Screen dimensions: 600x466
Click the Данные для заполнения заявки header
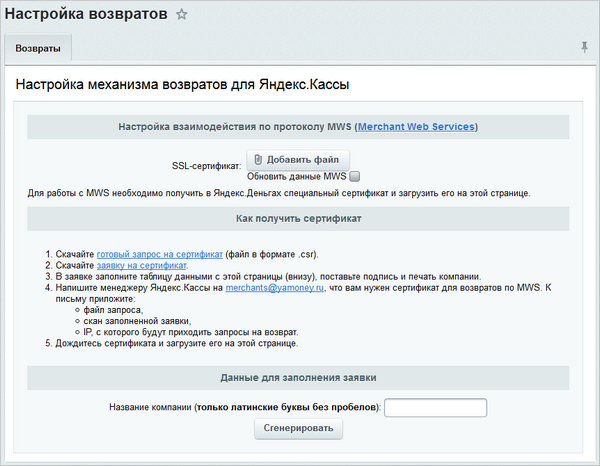(298, 378)
